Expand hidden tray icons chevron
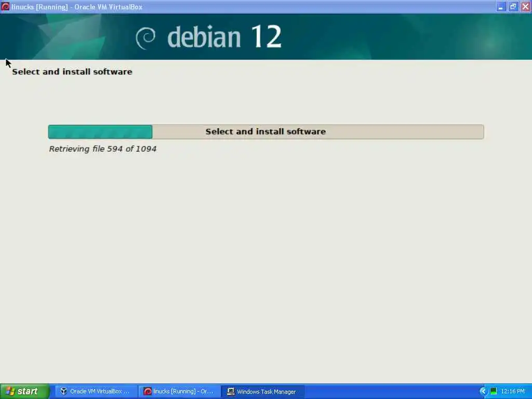 [483, 392]
